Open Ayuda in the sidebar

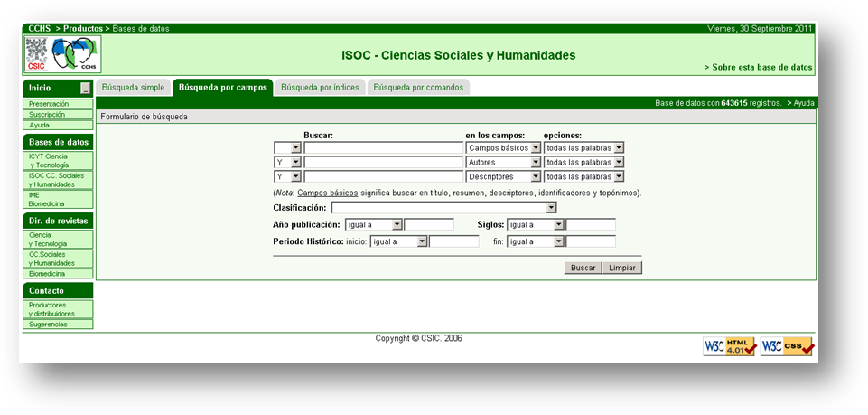(x=58, y=125)
